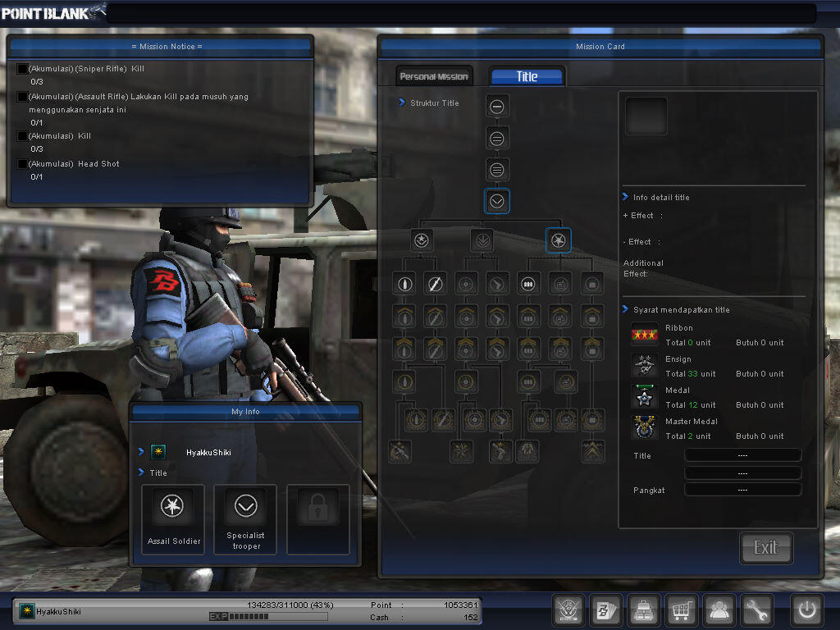
Task: Click the power exit game icon
Action: [x=807, y=610]
